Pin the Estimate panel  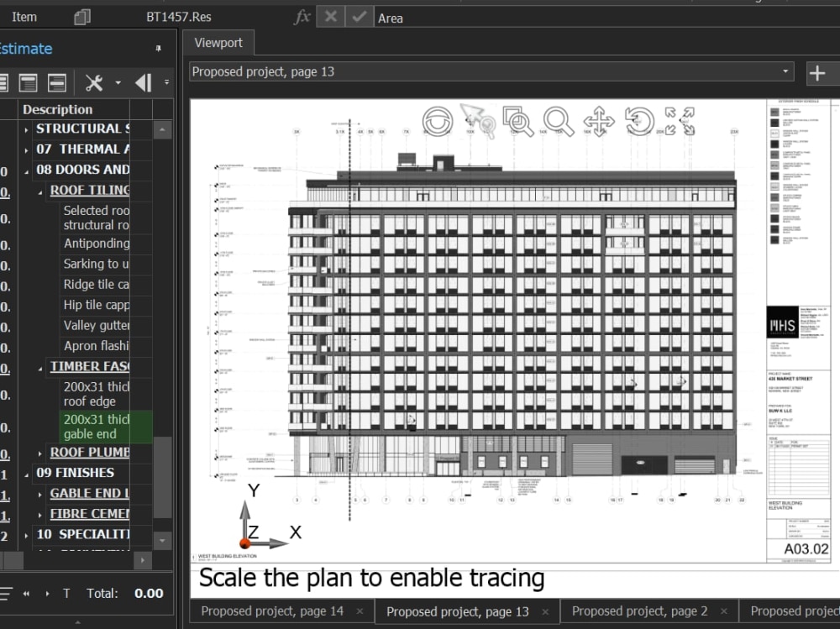pyautogui.click(x=158, y=48)
